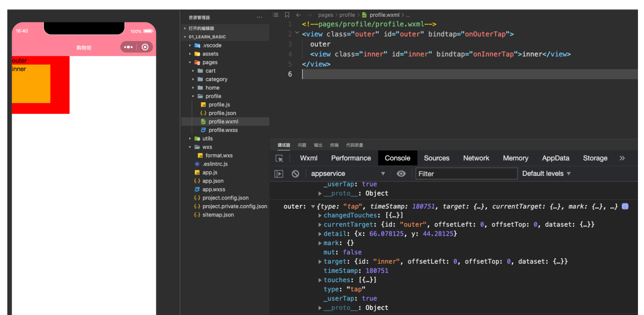
Task: Select profile.wxml in explorer
Action: click(223, 122)
